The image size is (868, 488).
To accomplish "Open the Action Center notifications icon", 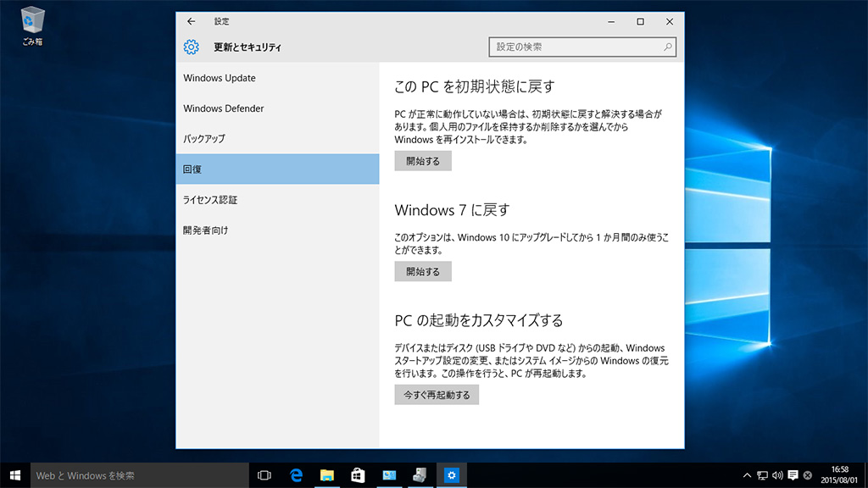I will coord(793,475).
